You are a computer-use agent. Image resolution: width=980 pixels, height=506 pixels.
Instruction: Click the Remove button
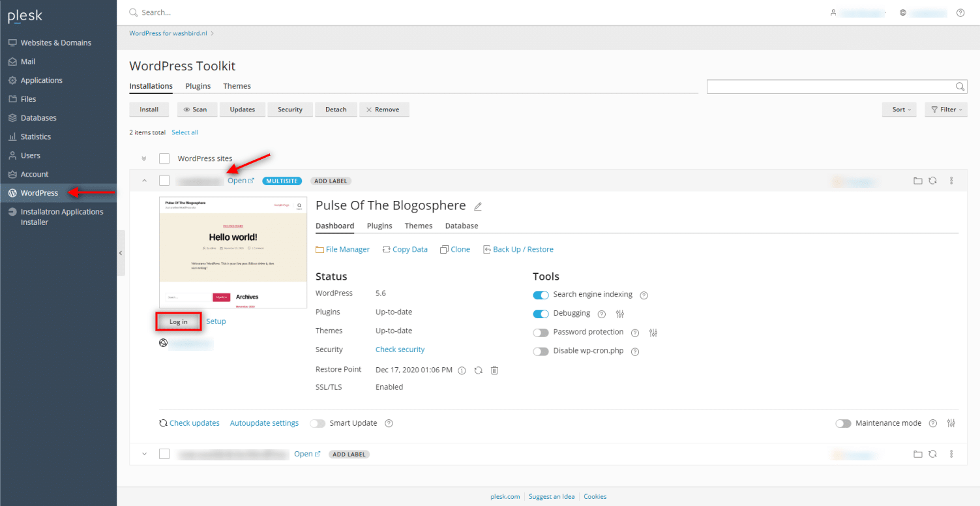pos(384,110)
